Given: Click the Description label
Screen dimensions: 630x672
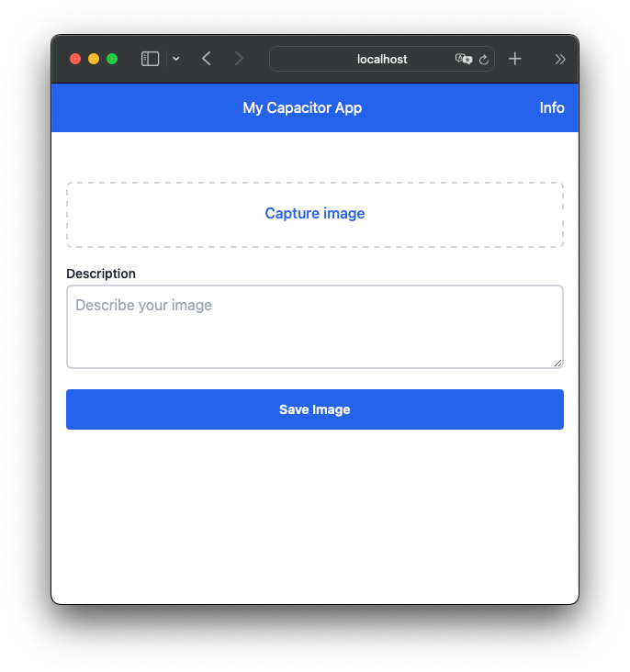Looking at the screenshot, I should tap(101, 274).
